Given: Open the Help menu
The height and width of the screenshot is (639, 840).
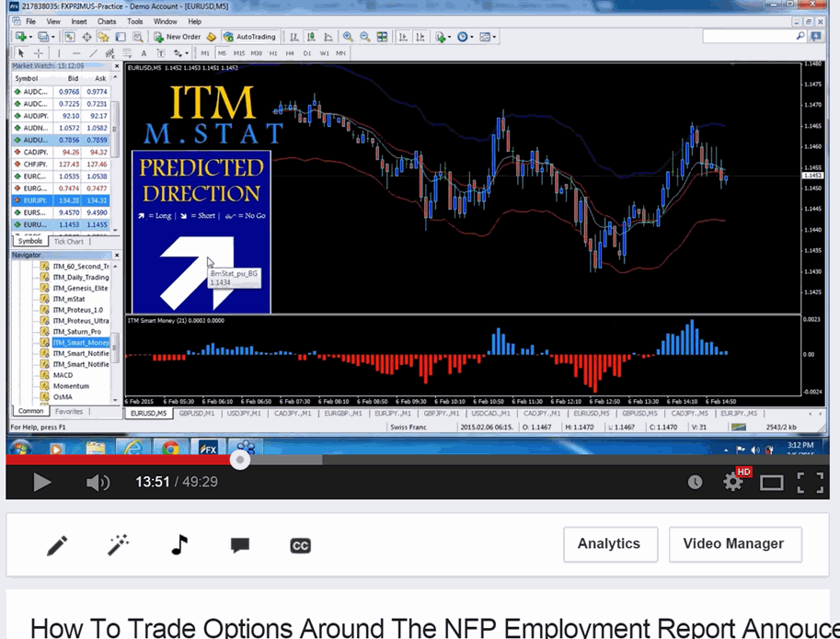Looking at the screenshot, I should pos(194,21).
